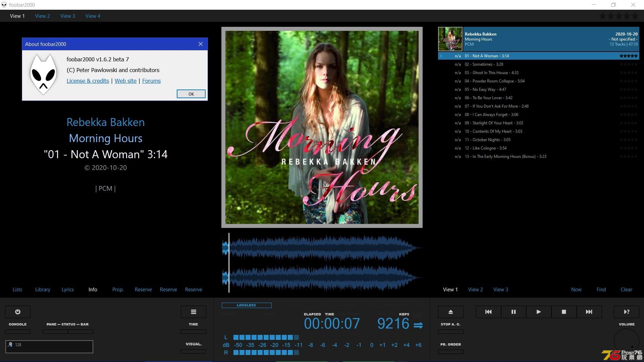
Task: Open the Forums link
Action: click(x=152, y=81)
